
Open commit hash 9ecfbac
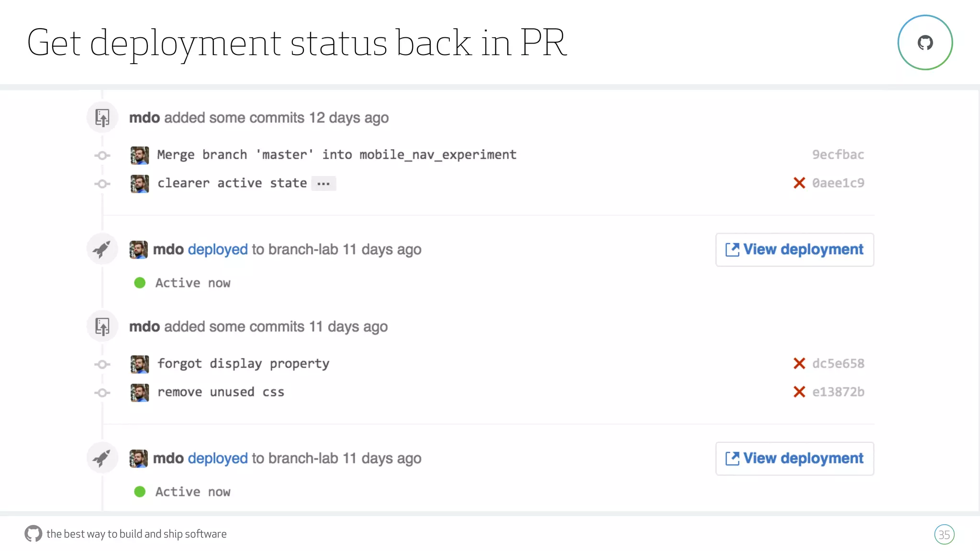[838, 155]
